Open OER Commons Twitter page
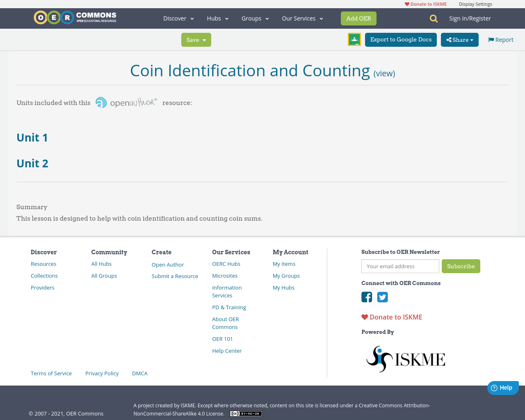Viewport: 525px width, 420px height. (x=382, y=296)
